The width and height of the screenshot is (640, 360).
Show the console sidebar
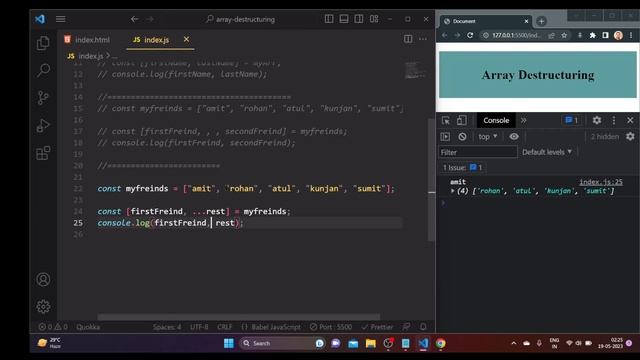click(445, 137)
